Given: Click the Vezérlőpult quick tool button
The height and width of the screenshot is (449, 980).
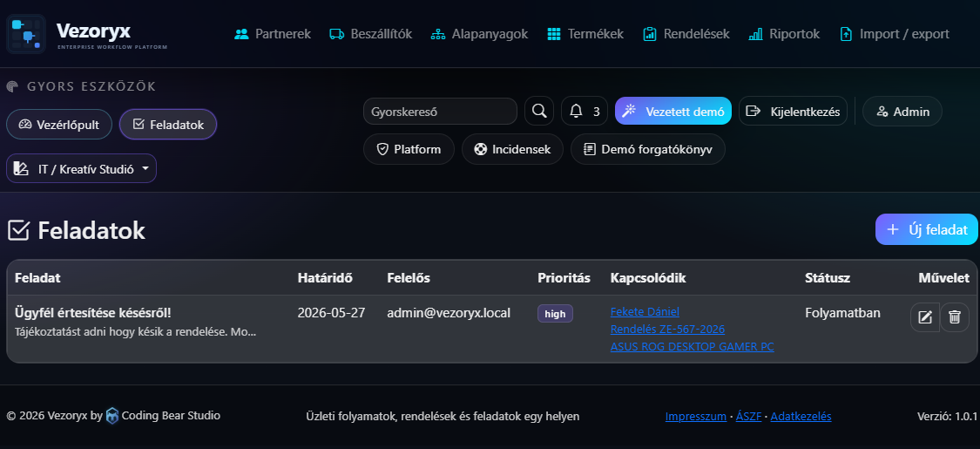Looking at the screenshot, I should [59, 125].
